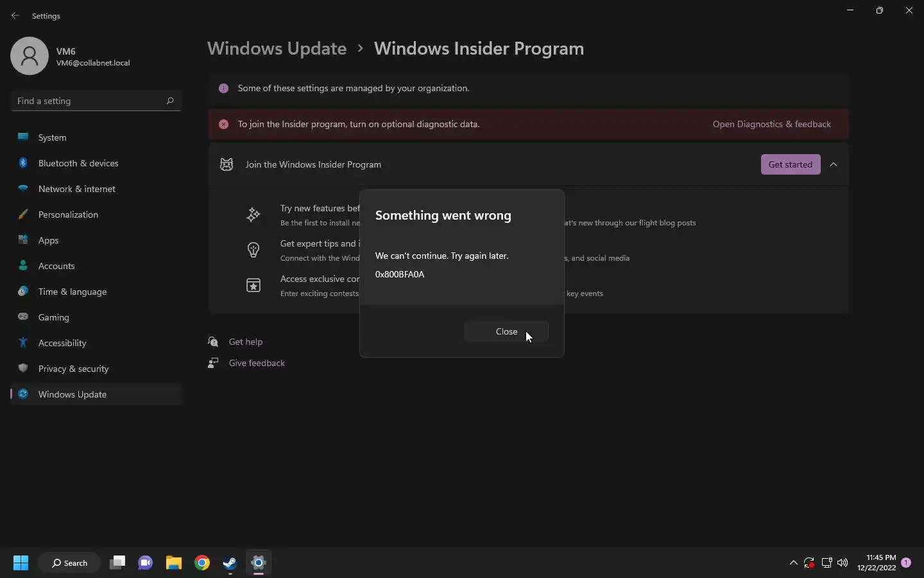Open Network & internet category
The width and height of the screenshot is (924, 578).
pos(96,189)
